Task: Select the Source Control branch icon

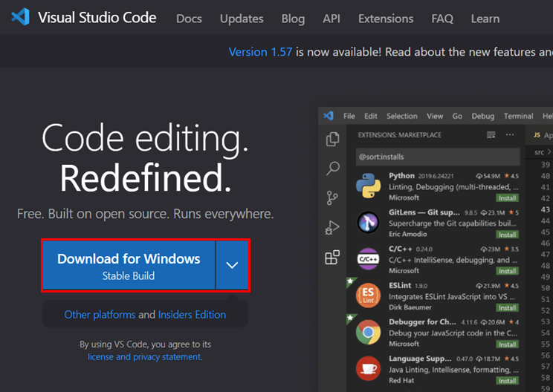Action: [x=332, y=198]
